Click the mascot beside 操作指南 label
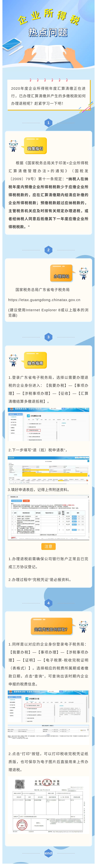The height and width of the screenshot is (868, 97). pos(13,360)
